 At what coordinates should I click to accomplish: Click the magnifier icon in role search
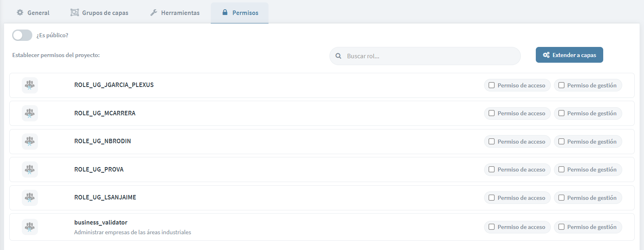point(338,56)
